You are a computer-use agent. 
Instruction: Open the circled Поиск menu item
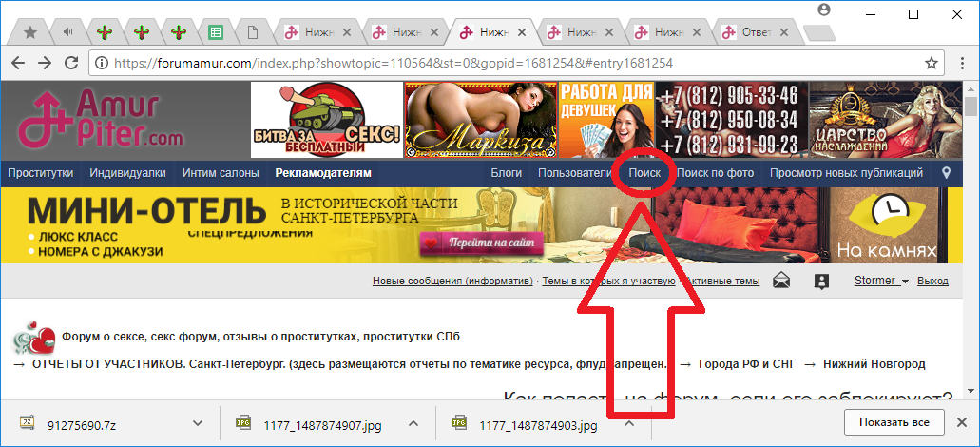pos(644,173)
